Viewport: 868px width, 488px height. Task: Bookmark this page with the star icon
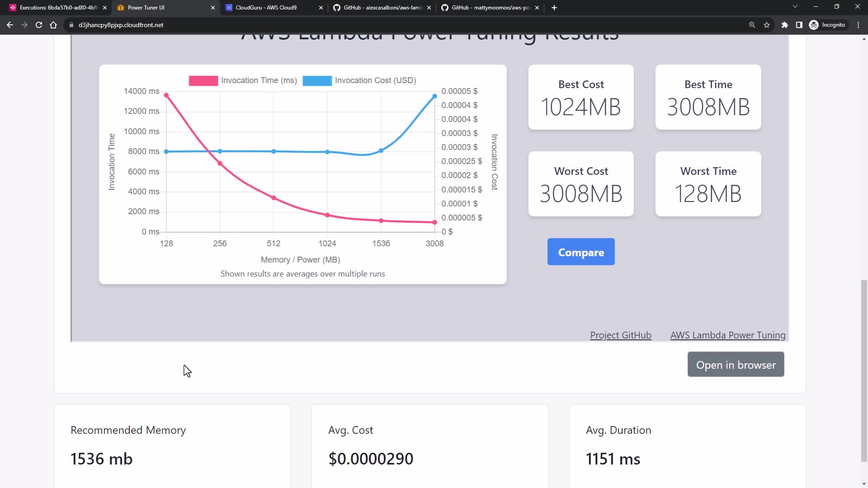click(x=767, y=25)
